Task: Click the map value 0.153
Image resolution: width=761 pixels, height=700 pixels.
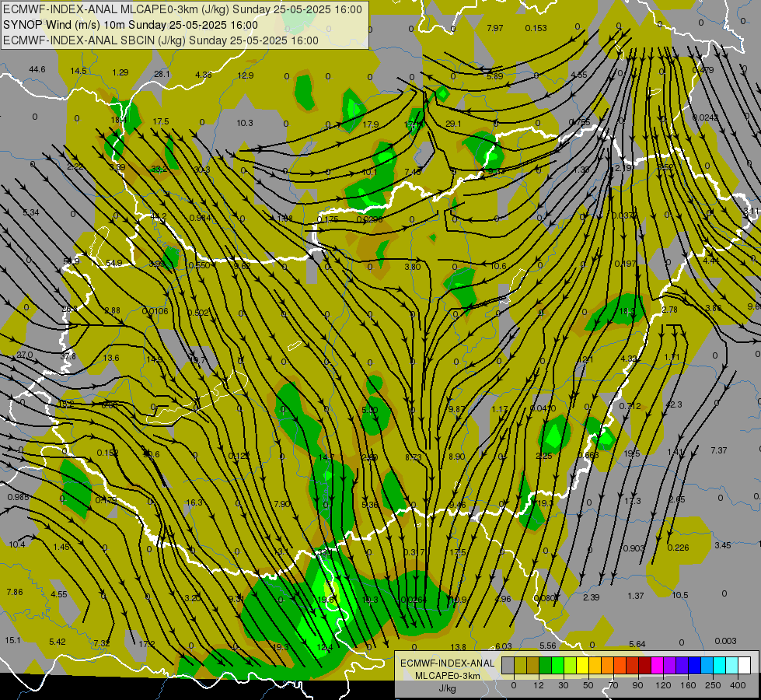Action: [x=536, y=28]
